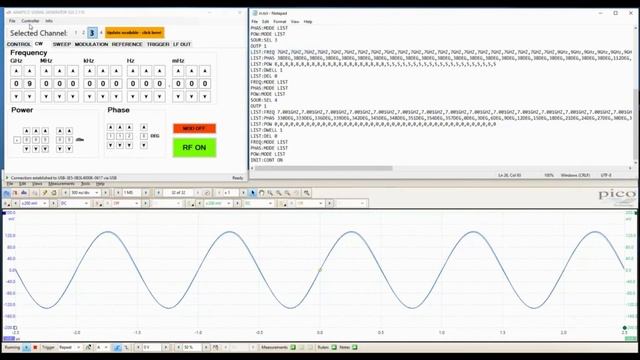
Task: Select channel 2 in the signal generator
Action: [x=83, y=33]
